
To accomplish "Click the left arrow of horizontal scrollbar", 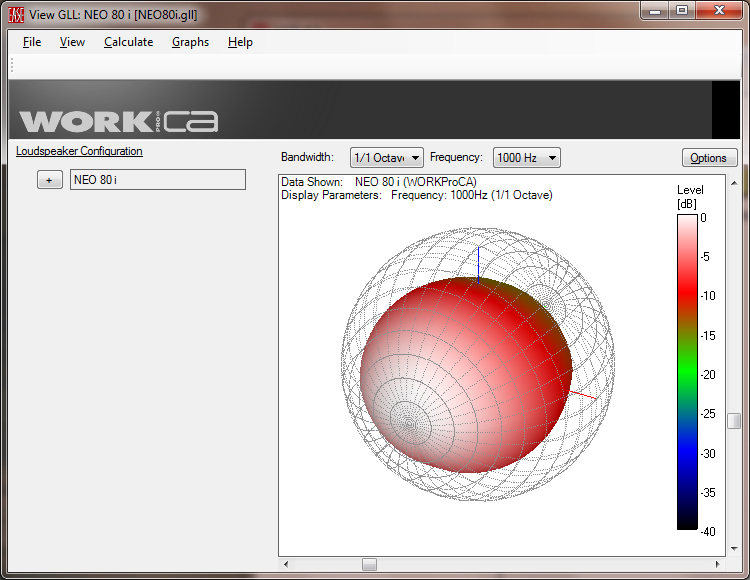I will pyautogui.click(x=285, y=564).
